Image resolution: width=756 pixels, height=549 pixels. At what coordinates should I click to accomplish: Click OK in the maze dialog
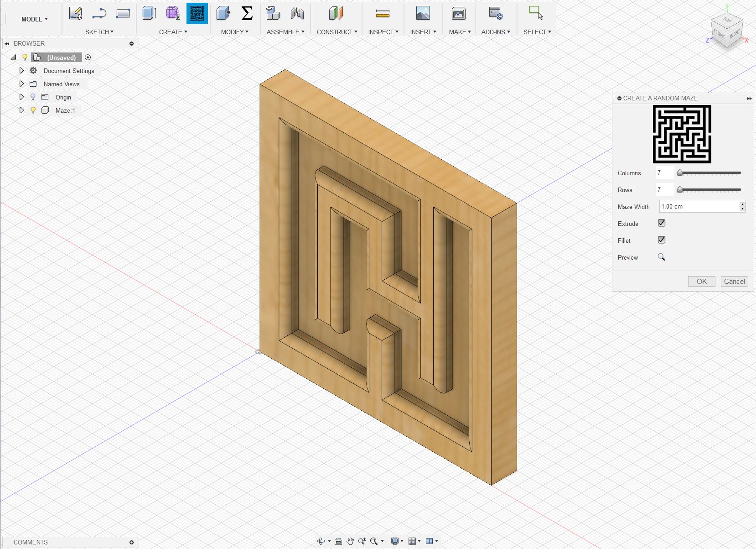tap(701, 282)
